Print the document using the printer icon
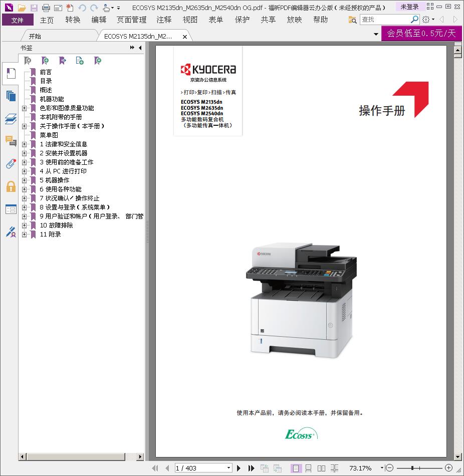 pyautogui.click(x=46, y=8)
